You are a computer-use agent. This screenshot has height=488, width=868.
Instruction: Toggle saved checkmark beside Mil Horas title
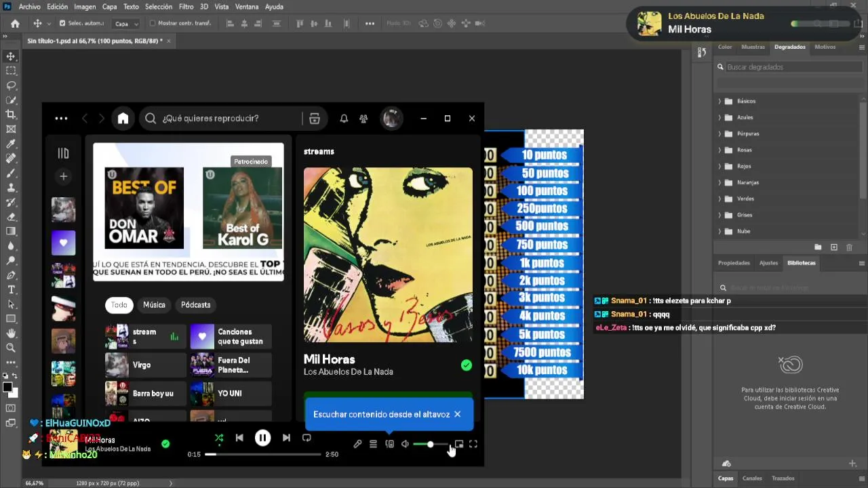(x=467, y=365)
